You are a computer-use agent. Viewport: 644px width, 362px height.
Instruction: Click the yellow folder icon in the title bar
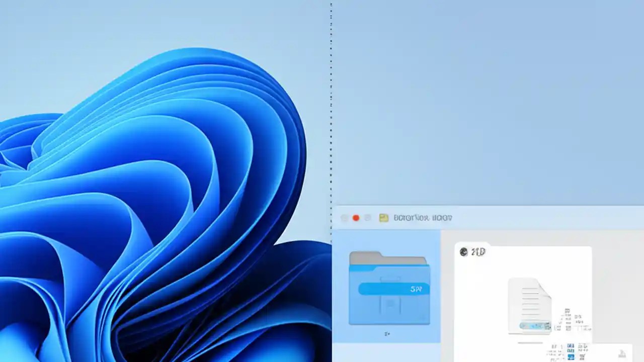click(x=383, y=218)
